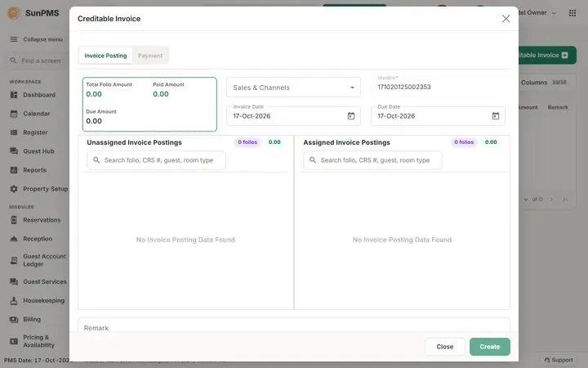This screenshot has width=588, height=368.
Task: Open the Billing module
Action: tap(32, 319)
